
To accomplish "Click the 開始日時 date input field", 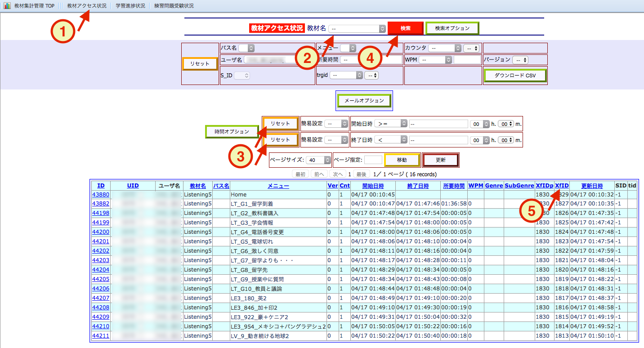I will point(438,124).
